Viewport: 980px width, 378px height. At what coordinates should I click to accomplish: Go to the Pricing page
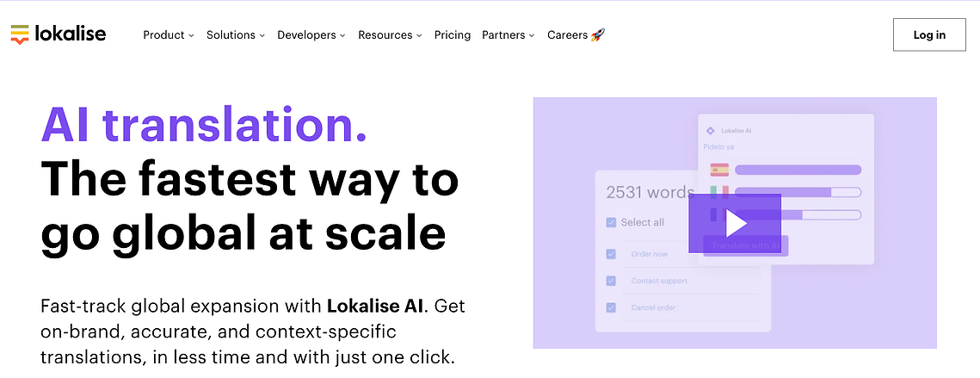point(453,35)
